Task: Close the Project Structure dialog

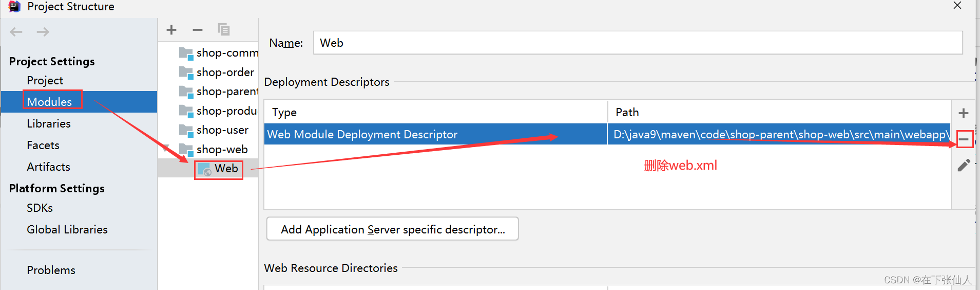Action: pos(957,6)
